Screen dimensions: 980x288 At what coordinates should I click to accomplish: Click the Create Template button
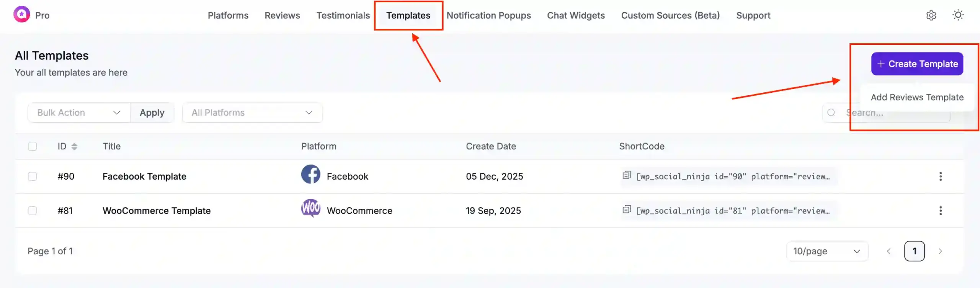click(x=917, y=64)
